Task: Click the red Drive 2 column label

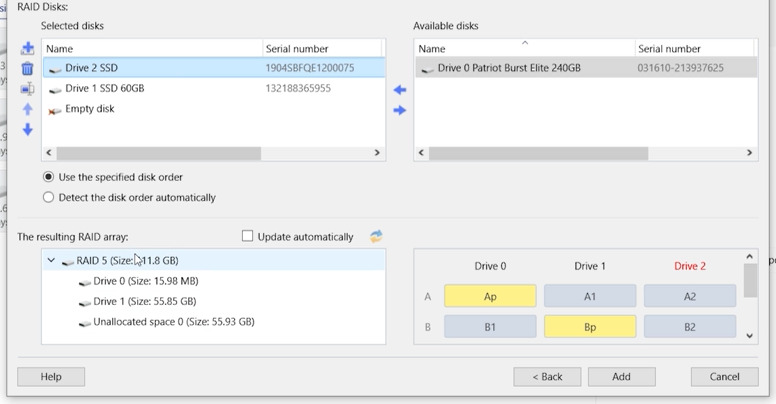Action: 690,266
